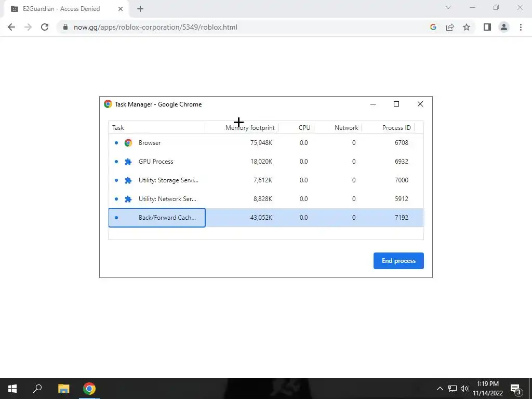Select Utility: Storage Service row
The height and width of the screenshot is (399, 532).
click(x=266, y=180)
